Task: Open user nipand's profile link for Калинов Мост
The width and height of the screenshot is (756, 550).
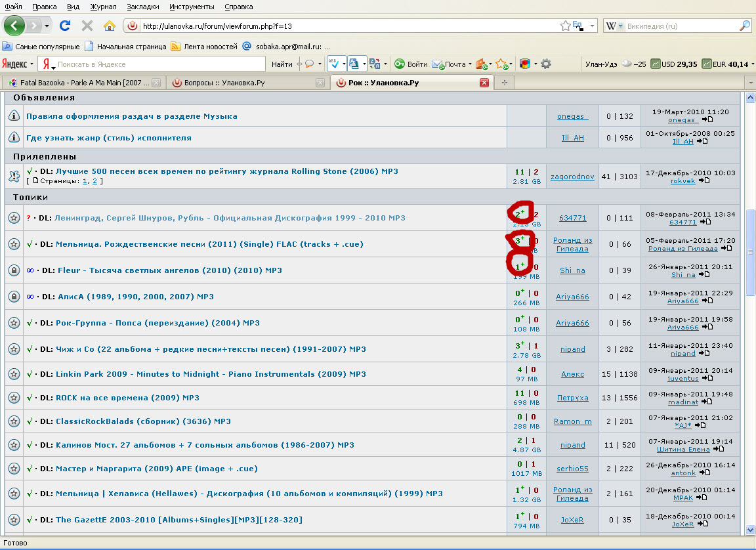Action: (x=572, y=445)
